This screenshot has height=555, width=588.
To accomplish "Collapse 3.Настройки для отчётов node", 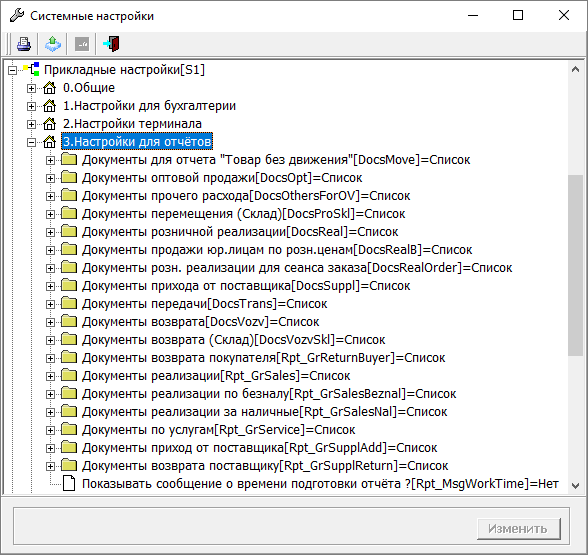I will [x=32, y=142].
